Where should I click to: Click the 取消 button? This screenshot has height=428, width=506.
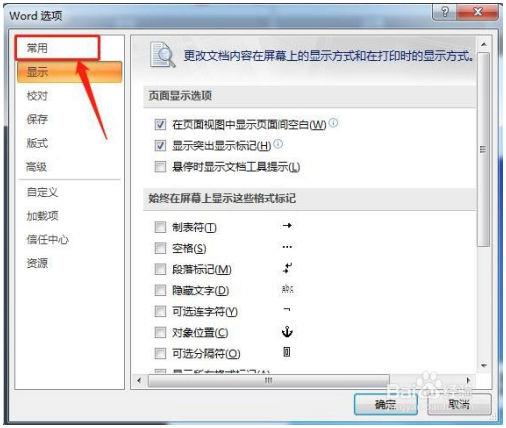click(x=459, y=405)
